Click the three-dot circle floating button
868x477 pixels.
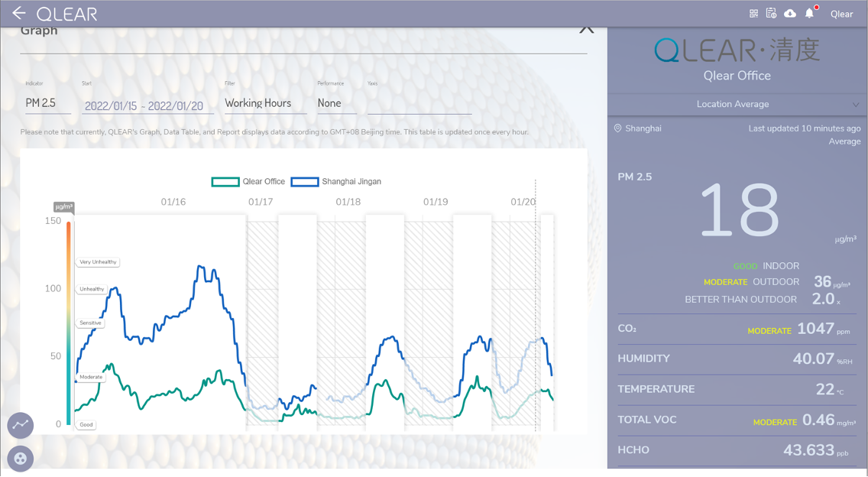click(21, 459)
